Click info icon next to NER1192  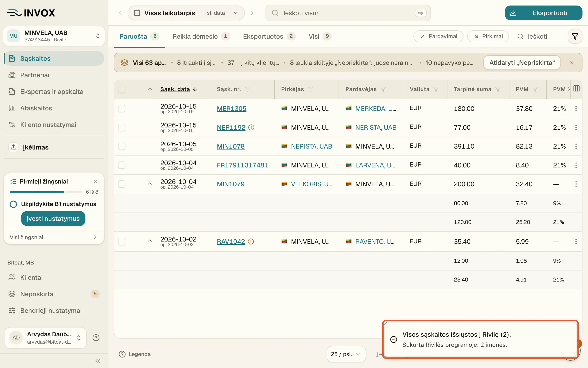251,127
